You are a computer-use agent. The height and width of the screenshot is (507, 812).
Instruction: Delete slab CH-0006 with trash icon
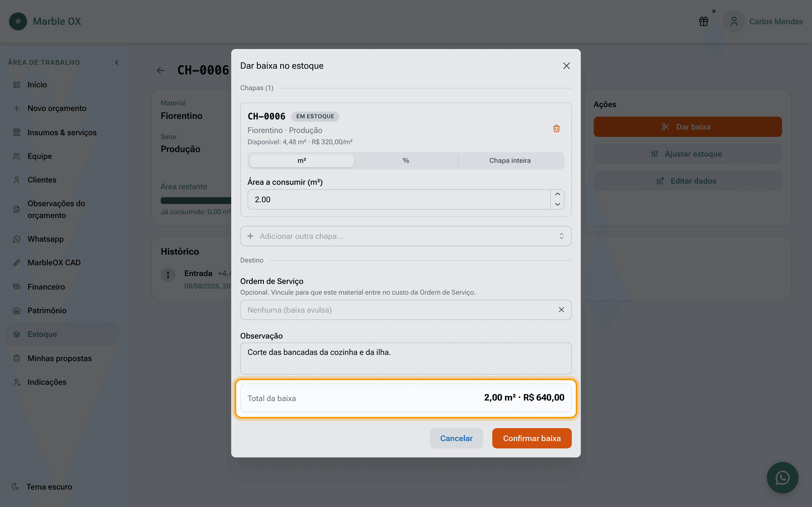click(x=556, y=128)
